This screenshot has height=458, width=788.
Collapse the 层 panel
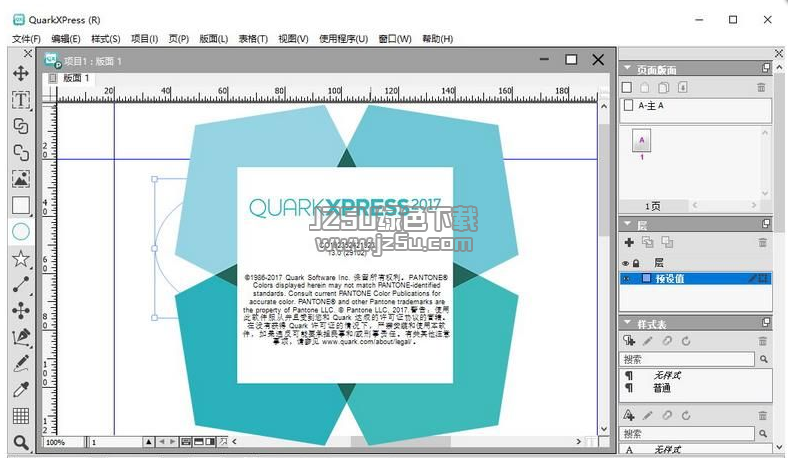(x=627, y=223)
